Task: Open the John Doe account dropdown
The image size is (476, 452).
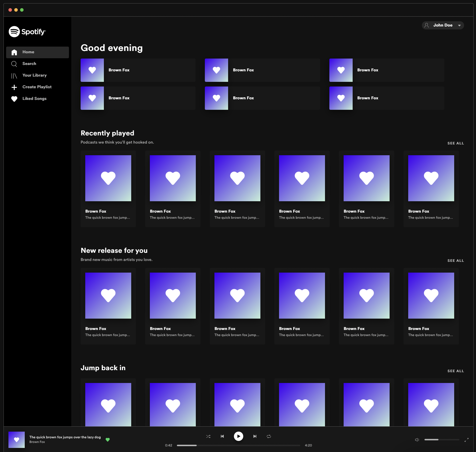Action: [x=443, y=25]
